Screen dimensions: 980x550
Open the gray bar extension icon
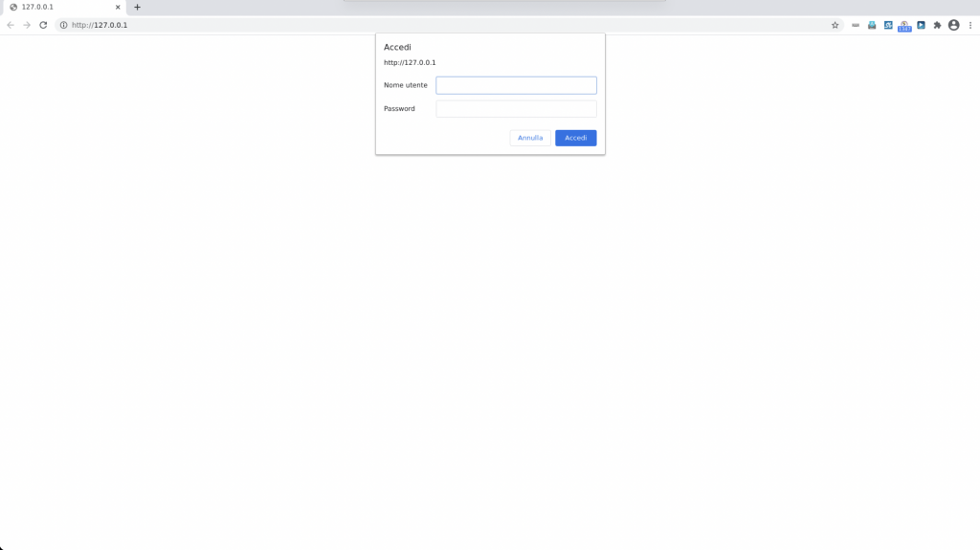coord(856,25)
